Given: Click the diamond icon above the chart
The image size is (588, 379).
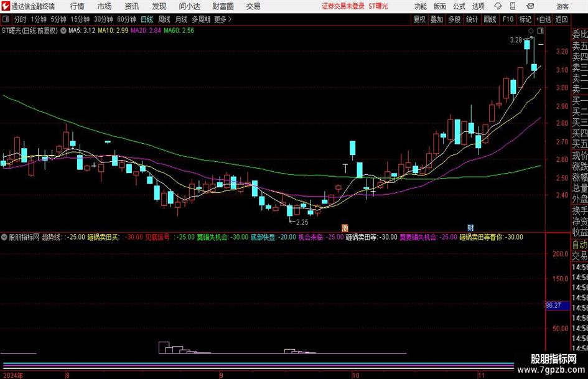Looking at the screenshot, I should point(531,30).
